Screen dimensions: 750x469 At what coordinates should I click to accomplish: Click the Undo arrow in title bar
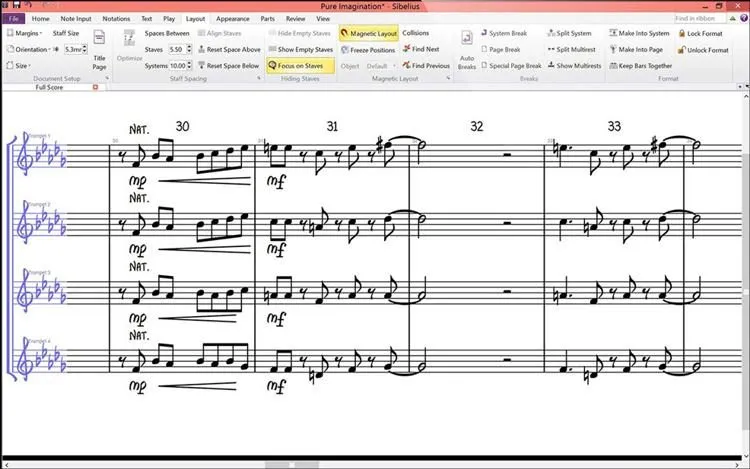28,5
